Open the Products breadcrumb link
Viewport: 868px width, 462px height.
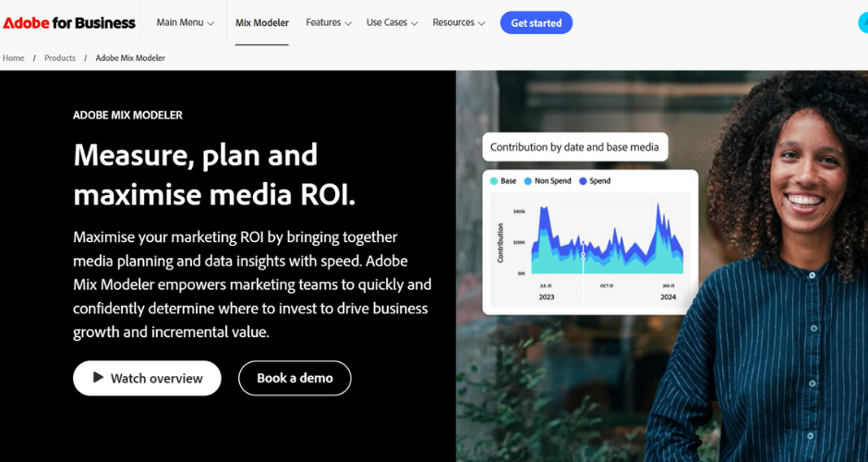click(60, 57)
